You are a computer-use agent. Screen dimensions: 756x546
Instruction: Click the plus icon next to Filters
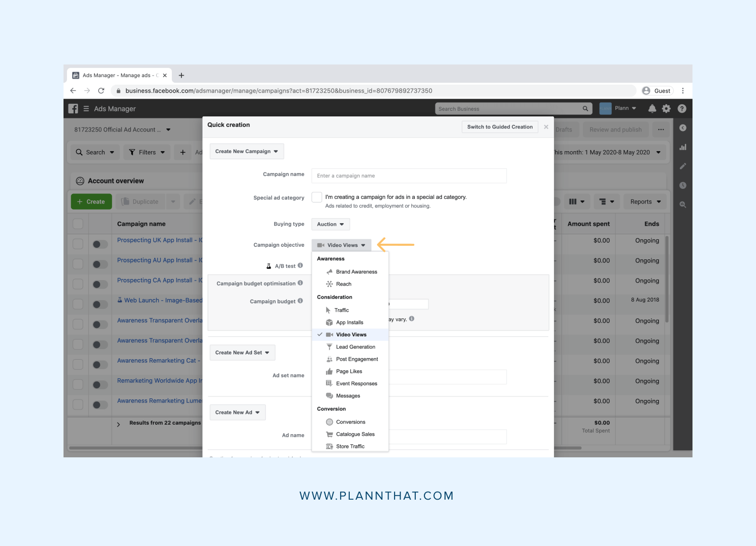click(183, 152)
